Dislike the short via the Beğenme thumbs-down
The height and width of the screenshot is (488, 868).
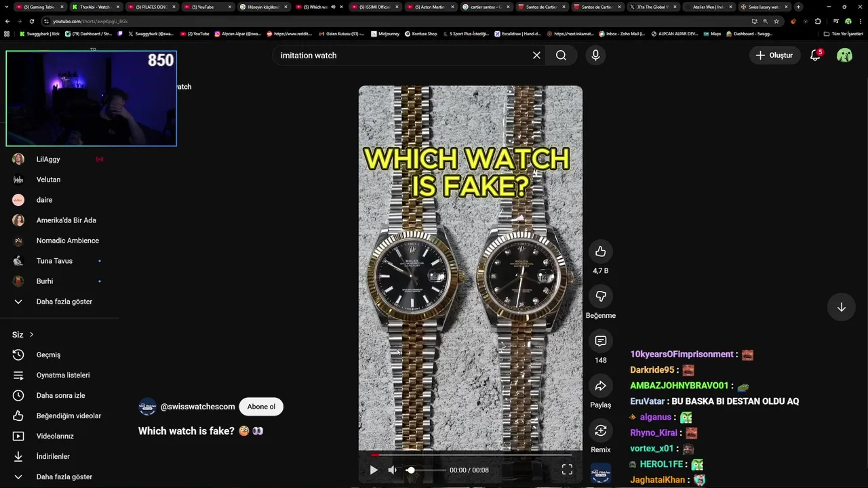coord(600,296)
